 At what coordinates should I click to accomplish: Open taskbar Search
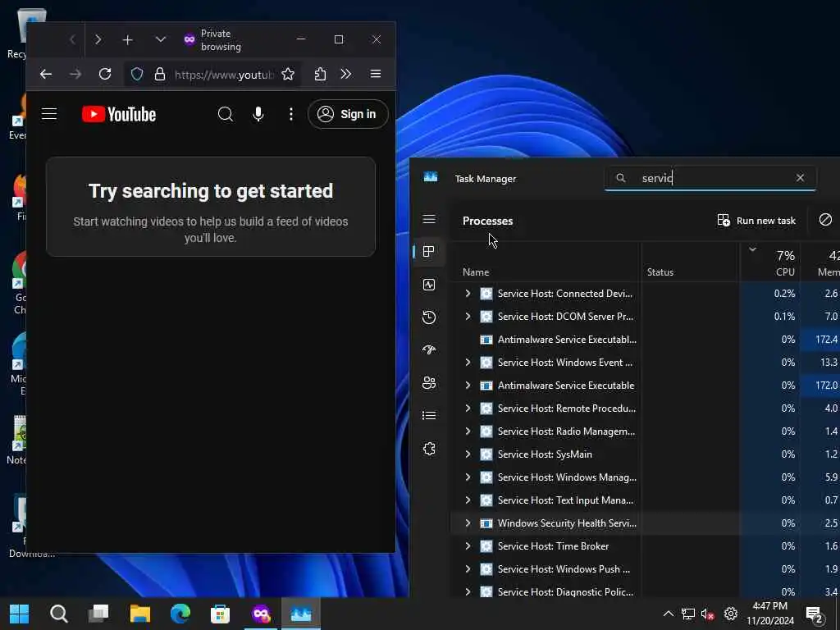tap(59, 614)
